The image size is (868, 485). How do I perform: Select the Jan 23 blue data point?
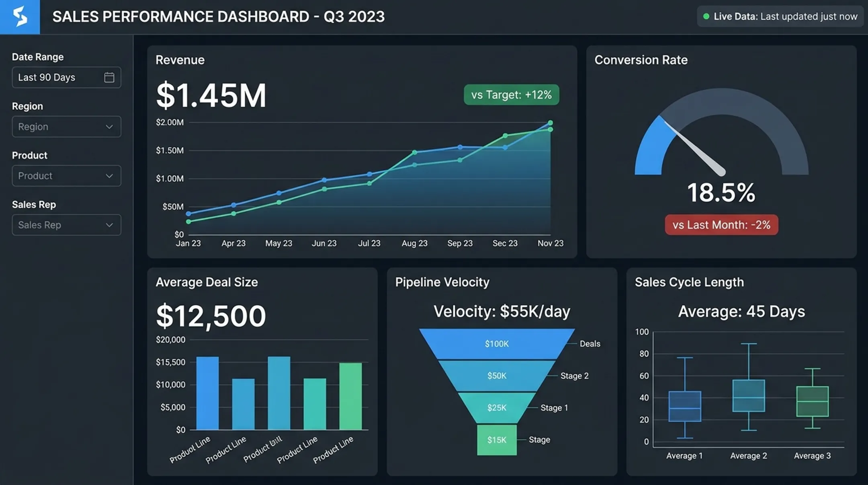click(x=188, y=214)
